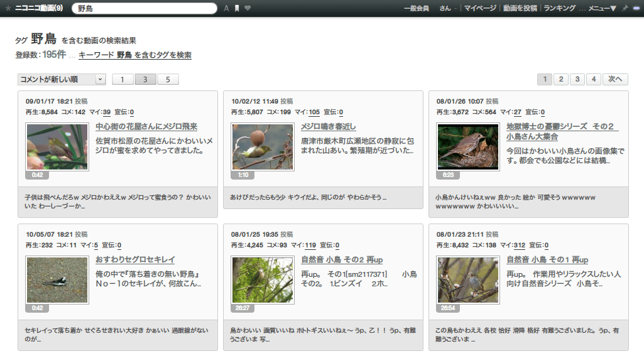Click 宣伝:0 on 自然音 小鳥 その1 video
644x356 pixels.
(x=538, y=245)
